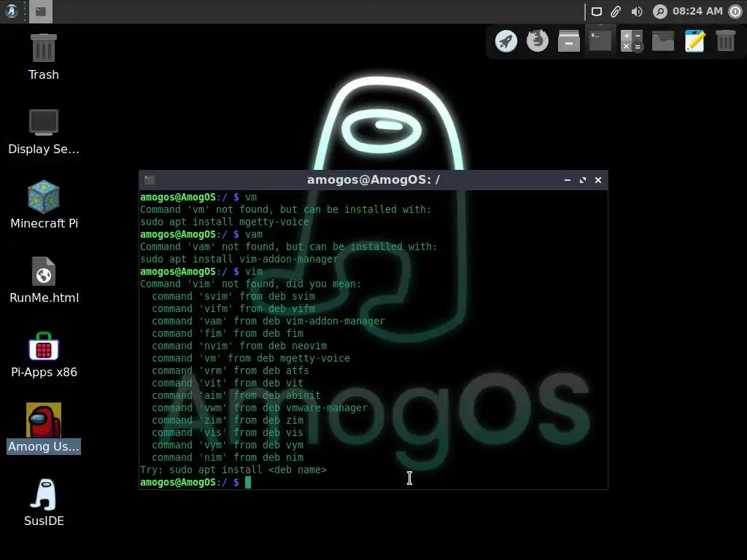Click line "command 'nim' from deb nim"
Screen dimensions: 747x560
(x=228, y=457)
